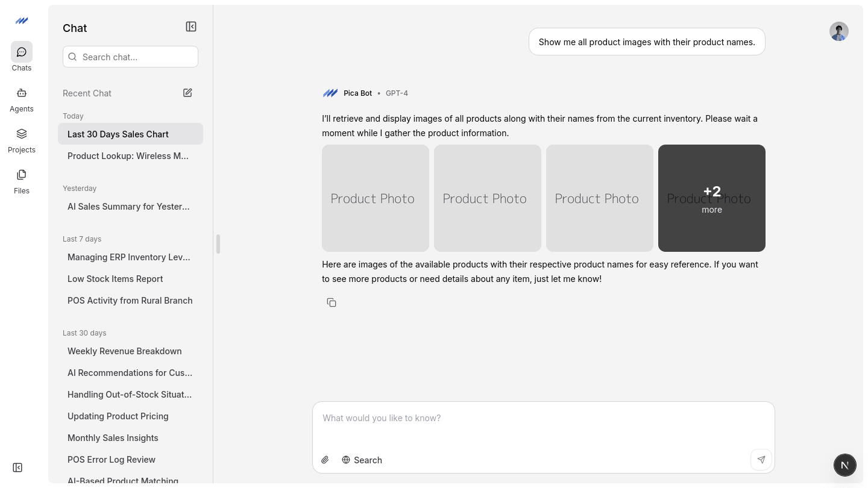
Task: Click the message field "What would you like to know?"
Action: pos(544,418)
